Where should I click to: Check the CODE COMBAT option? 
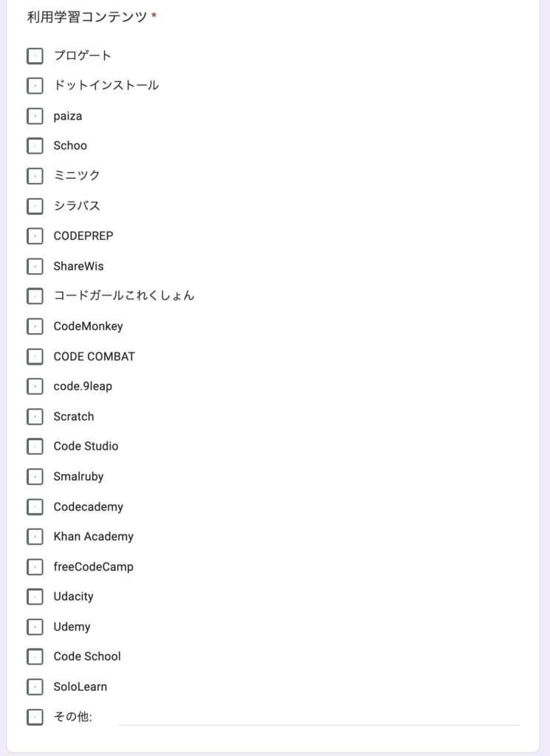click(x=35, y=357)
